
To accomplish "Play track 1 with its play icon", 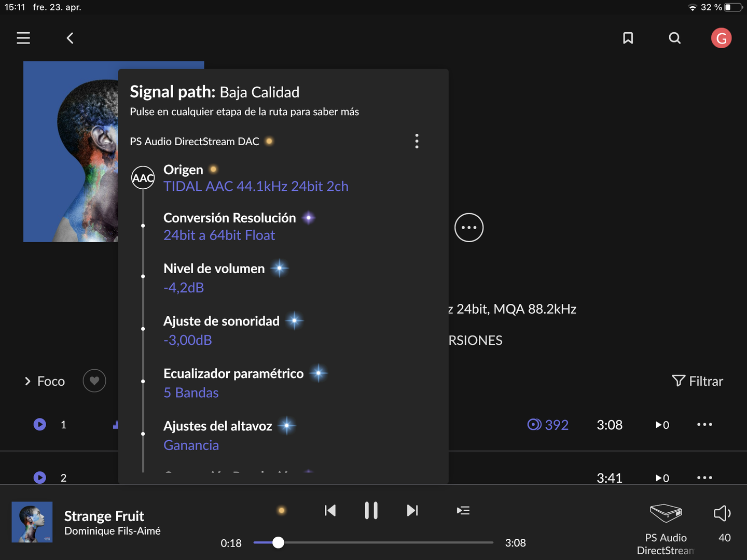I will point(39,425).
